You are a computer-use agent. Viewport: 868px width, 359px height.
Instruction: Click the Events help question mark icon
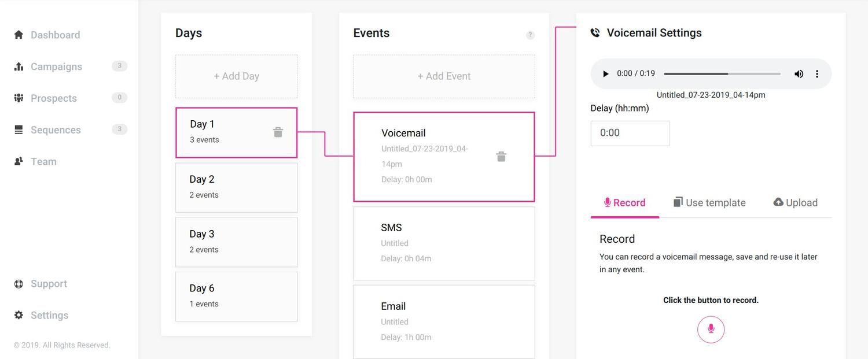click(530, 35)
